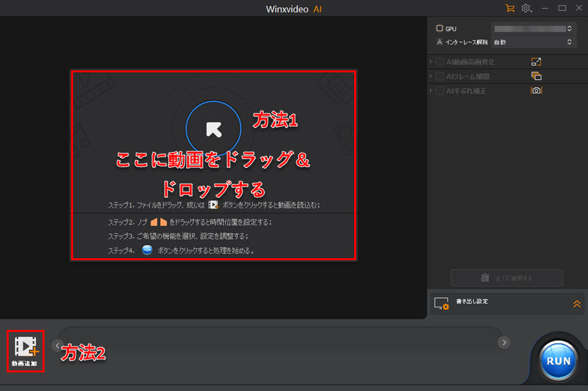Expand the AIフレーム補間 section arrow
Image resolution: width=588 pixels, height=391 pixels.
pyautogui.click(x=431, y=76)
